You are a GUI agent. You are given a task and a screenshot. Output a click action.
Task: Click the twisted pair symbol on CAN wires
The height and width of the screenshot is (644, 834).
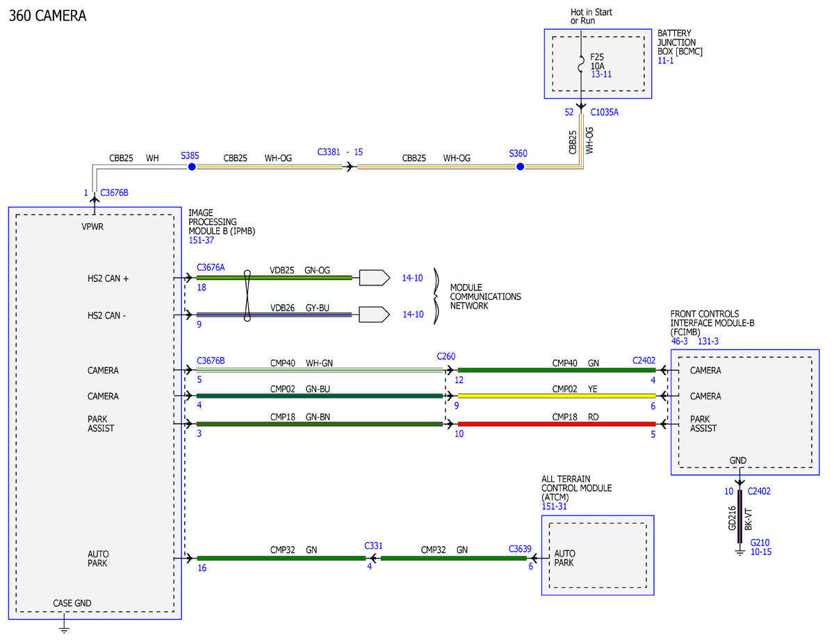click(247, 296)
